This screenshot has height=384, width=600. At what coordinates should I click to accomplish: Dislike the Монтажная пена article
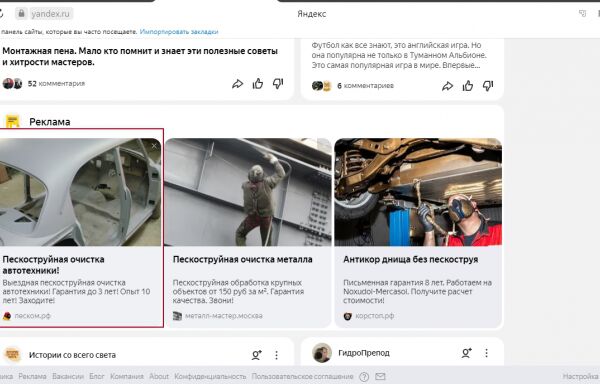click(x=278, y=83)
